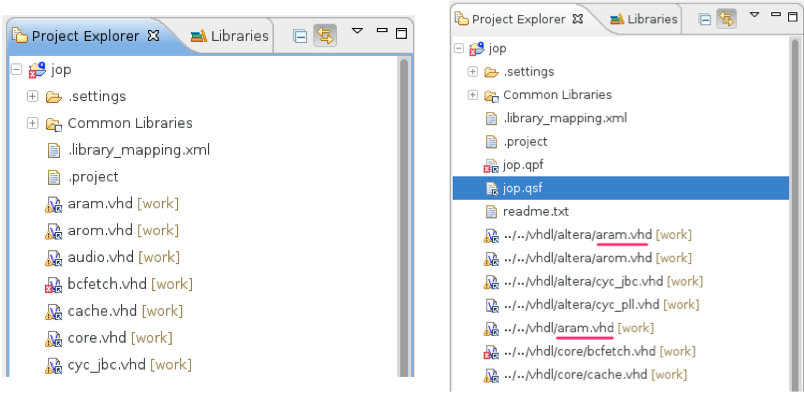Select bcfetch.vhd [work] in left panel

pyautogui.click(x=130, y=284)
